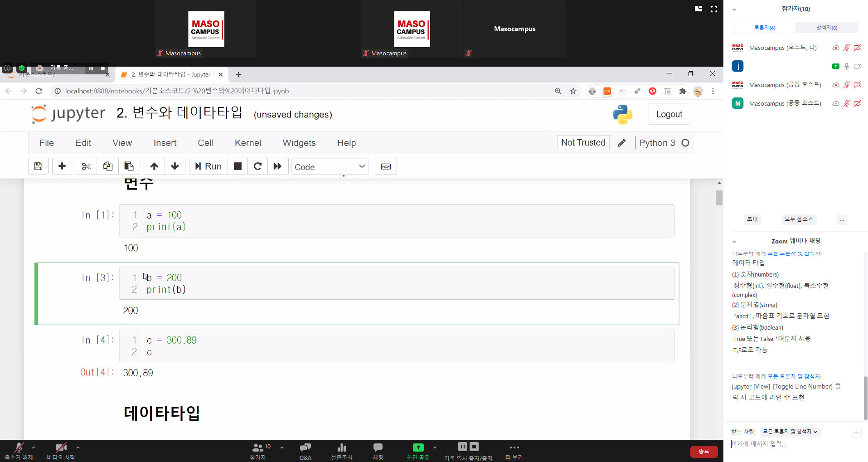Collapse the Zoom webinar chat panel
Viewport: 868px width, 462px height.
click(x=734, y=241)
